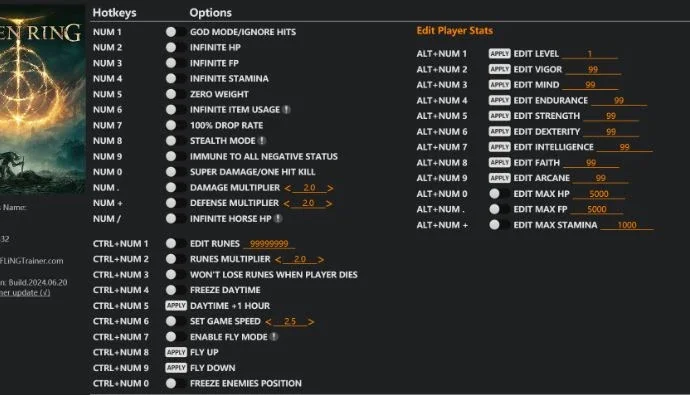Toggle Set Game Speed switch
The image size is (690, 395).
pos(176,322)
